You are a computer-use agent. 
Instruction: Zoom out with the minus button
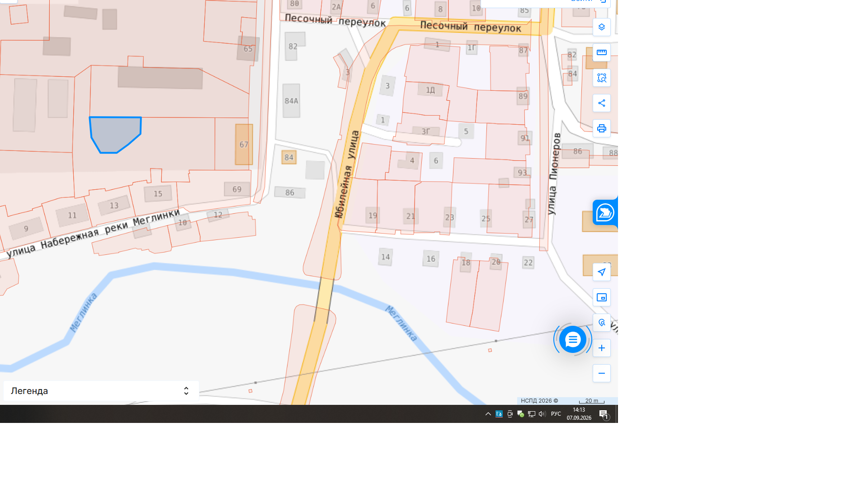(x=601, y=373)
